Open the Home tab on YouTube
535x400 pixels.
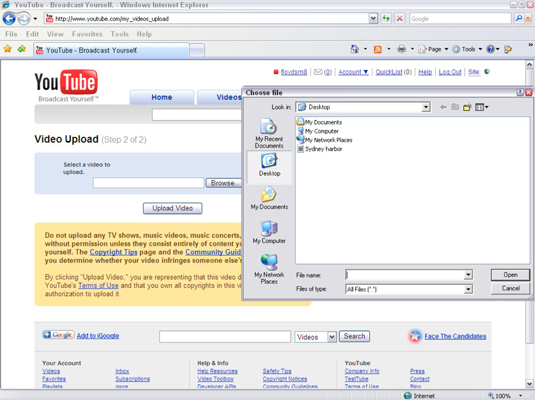coord(161,97)
